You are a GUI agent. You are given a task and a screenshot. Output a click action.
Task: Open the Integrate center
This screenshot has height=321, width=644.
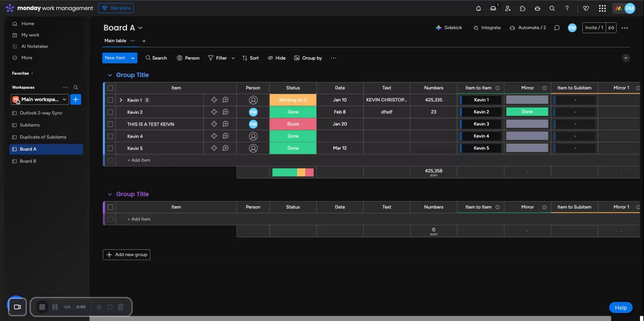pos(487,28)
